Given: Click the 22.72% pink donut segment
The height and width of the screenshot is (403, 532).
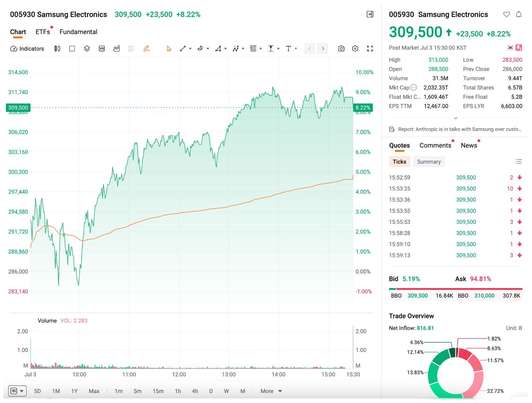Looking at the screenshot, I should point(476,385).
